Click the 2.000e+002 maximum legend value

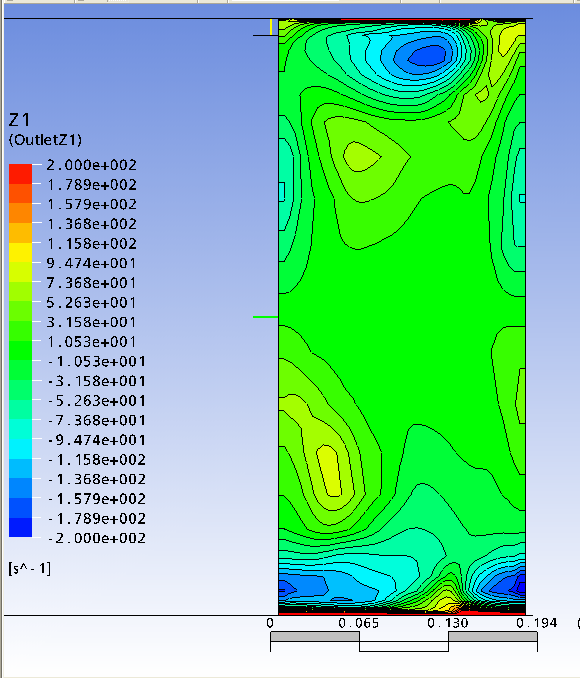[92, 165]
